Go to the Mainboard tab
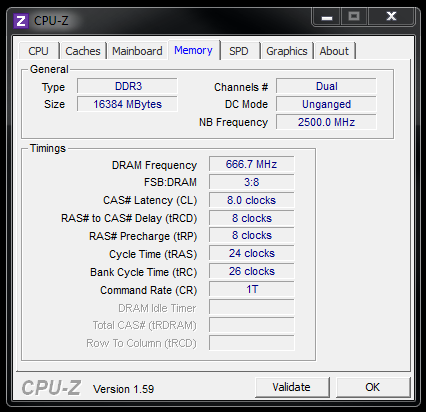The height and width of the screenshot is (412, 426). (137, 51)
